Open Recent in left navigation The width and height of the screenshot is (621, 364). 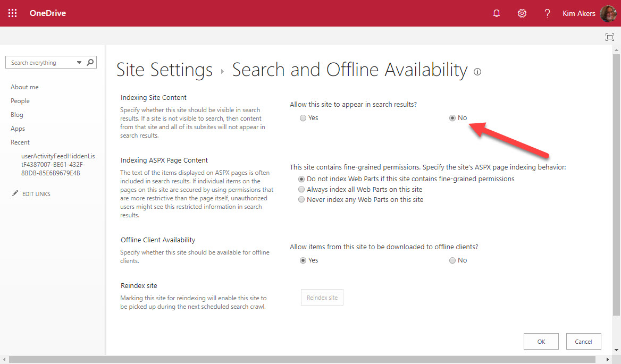point(20,142)
